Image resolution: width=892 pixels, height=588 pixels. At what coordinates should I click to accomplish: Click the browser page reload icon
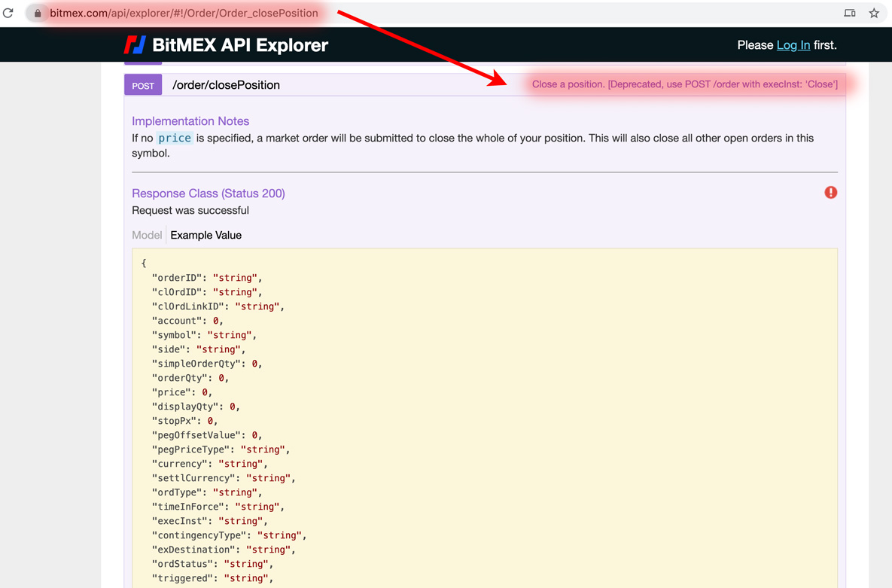(8, 13)
